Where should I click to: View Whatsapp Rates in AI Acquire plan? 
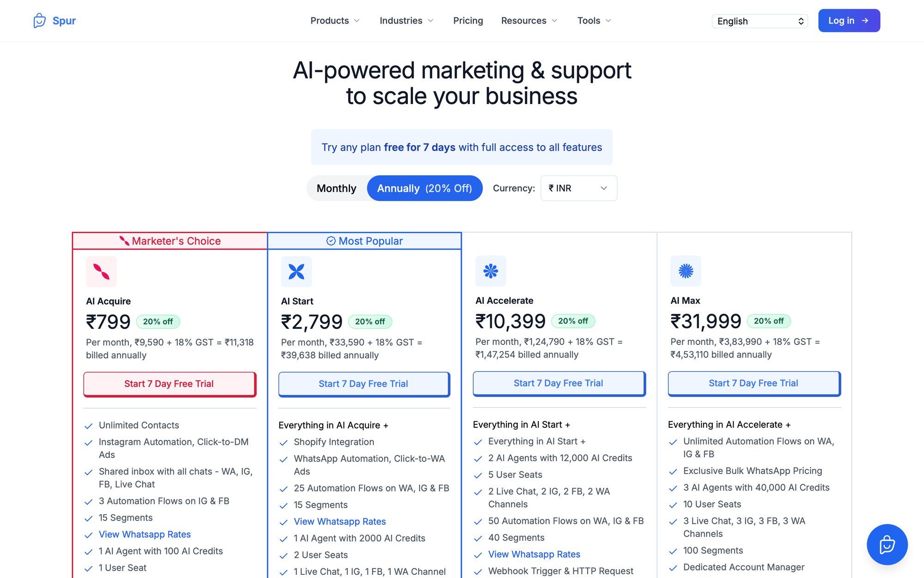tap(145, 535)
